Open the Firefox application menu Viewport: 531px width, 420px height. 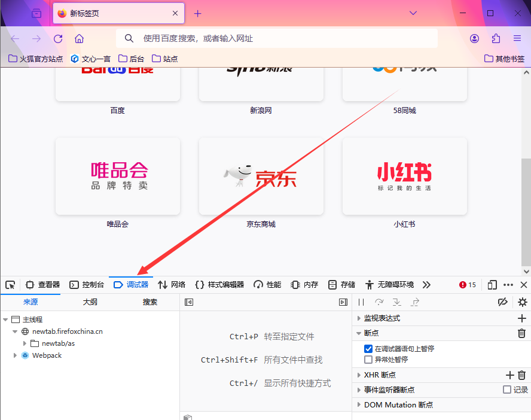click(x=517, y=38)
